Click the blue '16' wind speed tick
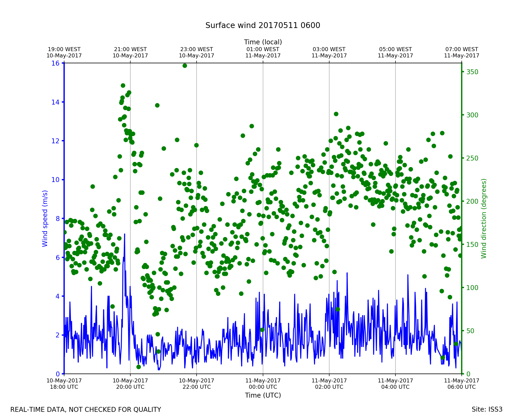Viewport: 513px width, 420px height. (55, 63)
